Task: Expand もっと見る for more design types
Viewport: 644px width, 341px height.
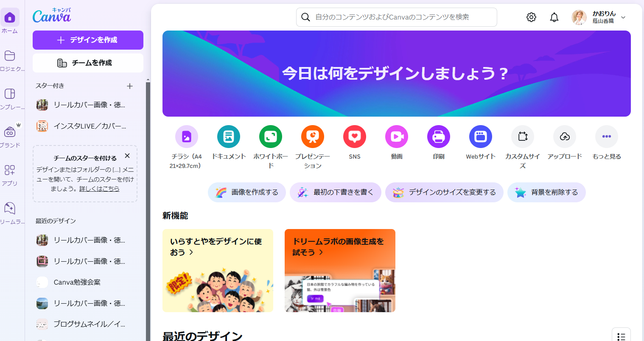Action: [606, 137]
